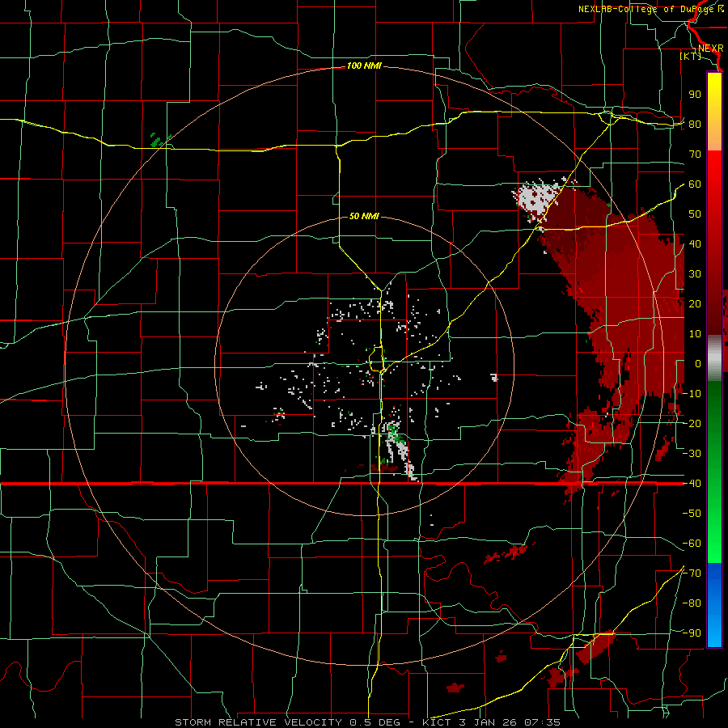Image resolution: width=728 pixels, height=728 pixels.
Task: Click the NEXLAB-College of DuPage credit text
Action: click(645, 9)
